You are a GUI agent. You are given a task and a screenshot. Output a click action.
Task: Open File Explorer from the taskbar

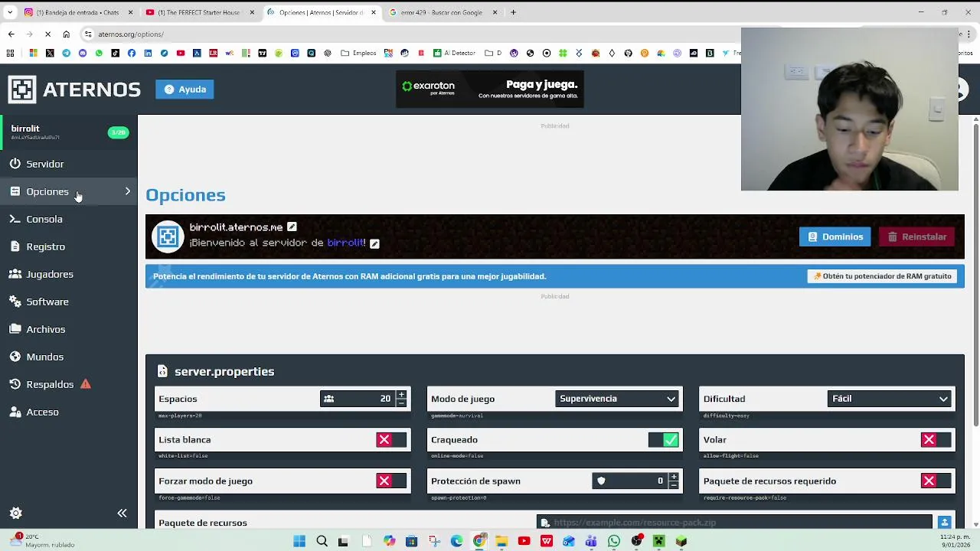501,541
